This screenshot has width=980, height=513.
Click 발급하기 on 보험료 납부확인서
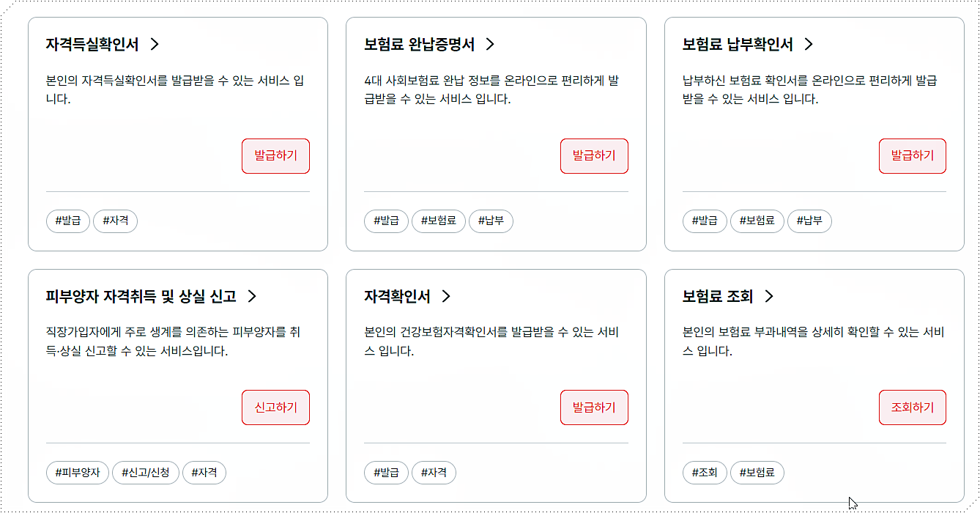click(x=912, y=155)
